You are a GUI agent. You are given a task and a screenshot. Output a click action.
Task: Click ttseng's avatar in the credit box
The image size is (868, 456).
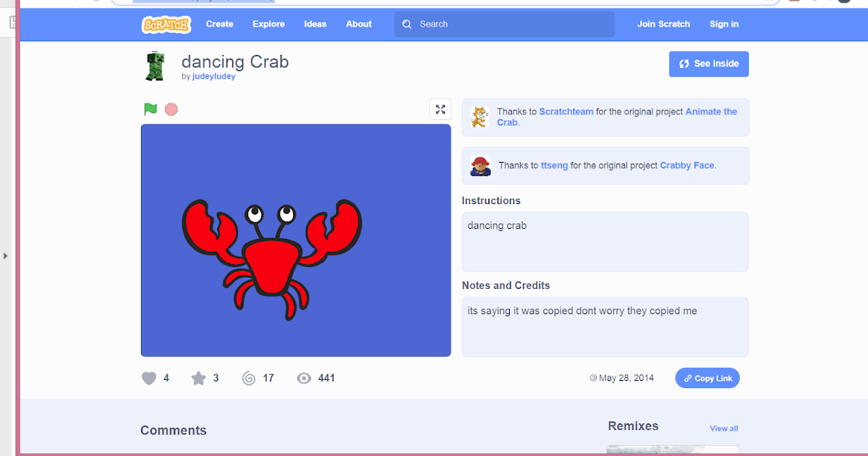[x=480, y=165]
